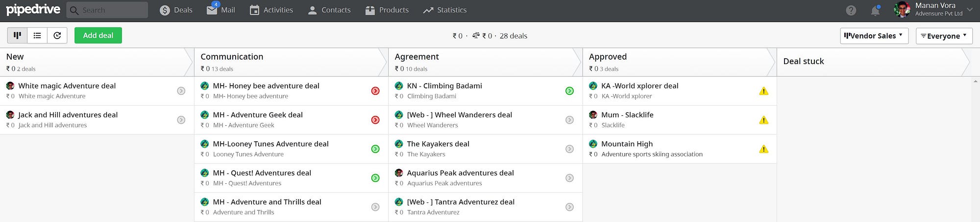Click yellow warning icon on Mum - Slacklife
The image size is (980, 222).
coord(763,120)
